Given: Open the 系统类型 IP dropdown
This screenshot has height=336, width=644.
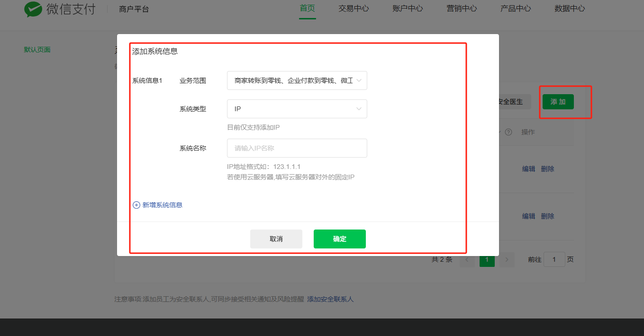Looking at the screenshot, I should (x=297, y=109).
